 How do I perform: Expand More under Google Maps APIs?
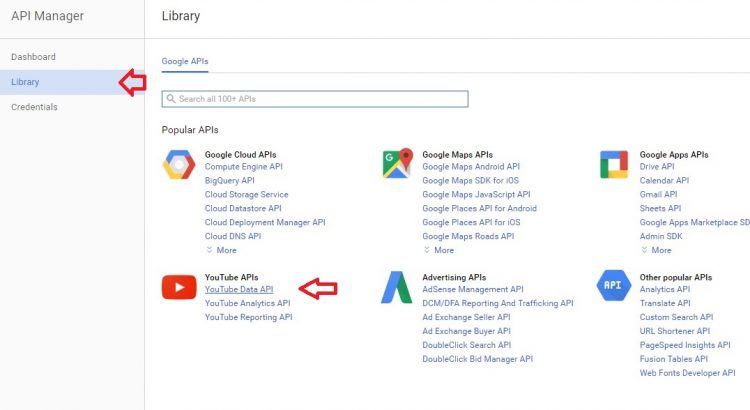pos(438,250)
